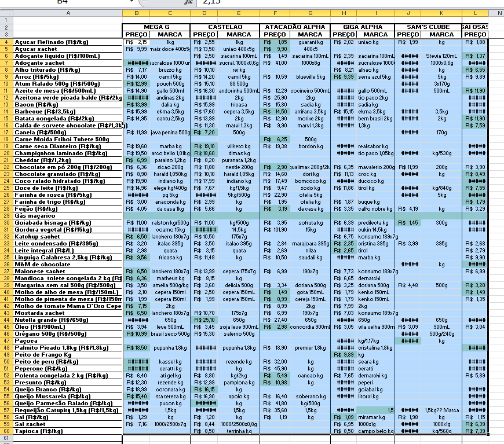Select column D header
This screenshot has width=504, height=444.
204,13
